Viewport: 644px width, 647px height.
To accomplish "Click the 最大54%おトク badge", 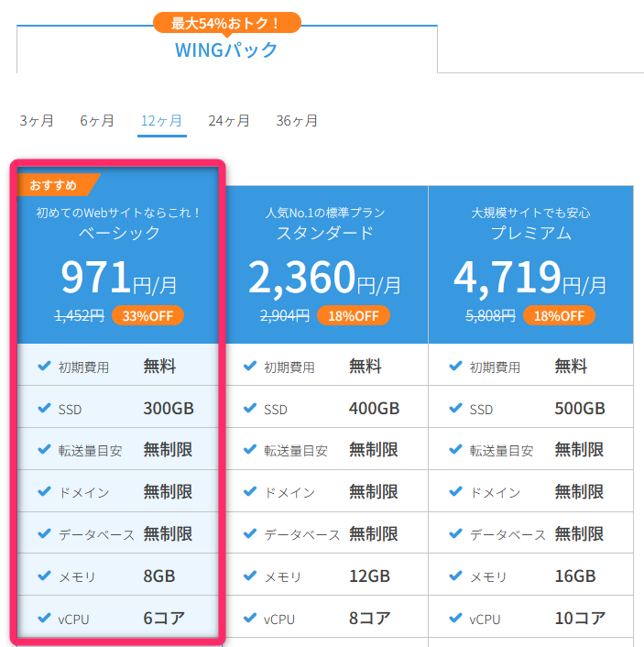I will click(226, 23).
